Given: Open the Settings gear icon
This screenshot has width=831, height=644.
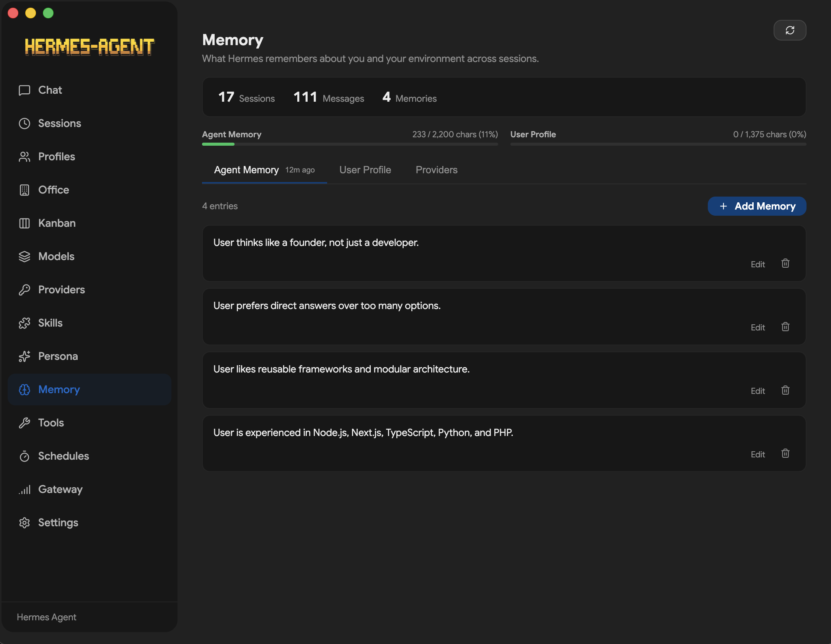Looking at the screenshot, I should 24,523.
